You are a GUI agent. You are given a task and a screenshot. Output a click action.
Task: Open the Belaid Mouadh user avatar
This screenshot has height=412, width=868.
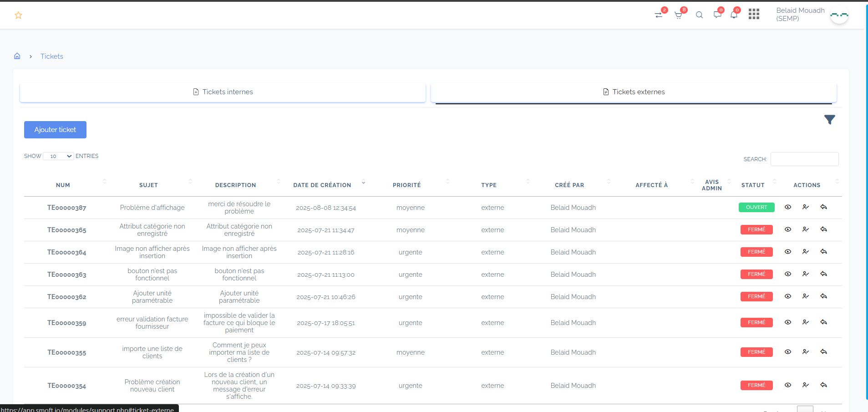pos(839,15)
